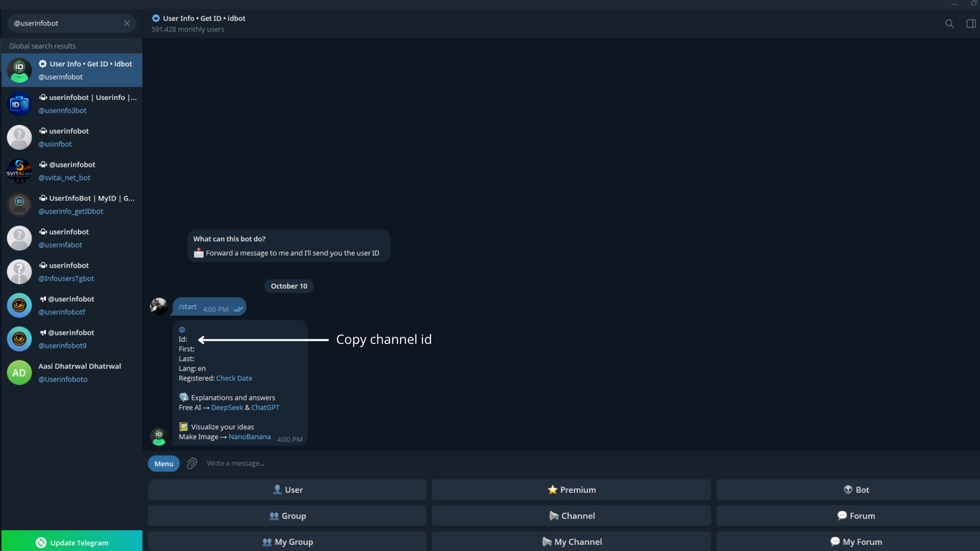Image resolution: width=980 pixels, height=551 pixels.
Task: Toggle the right info sidebar panel
Action: 971,24
